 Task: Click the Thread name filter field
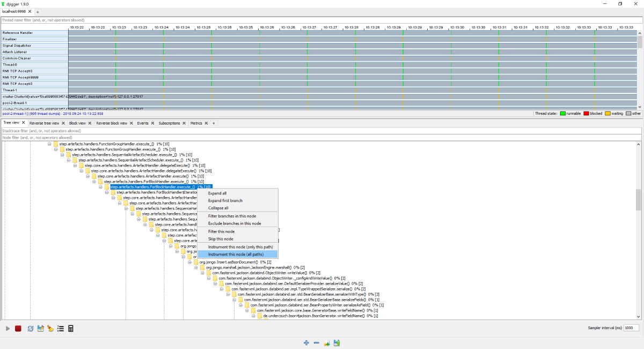(x=321, y=20)
